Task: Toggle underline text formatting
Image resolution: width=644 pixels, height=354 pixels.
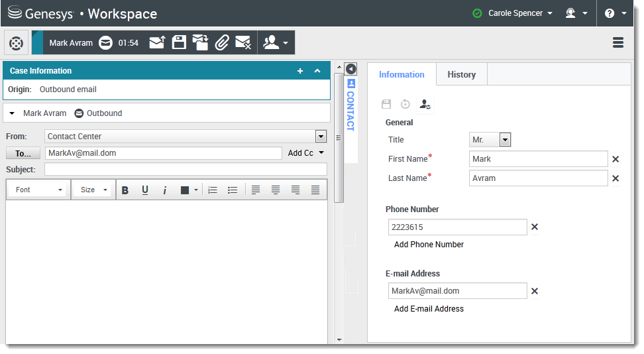Action: coord(144,190)
